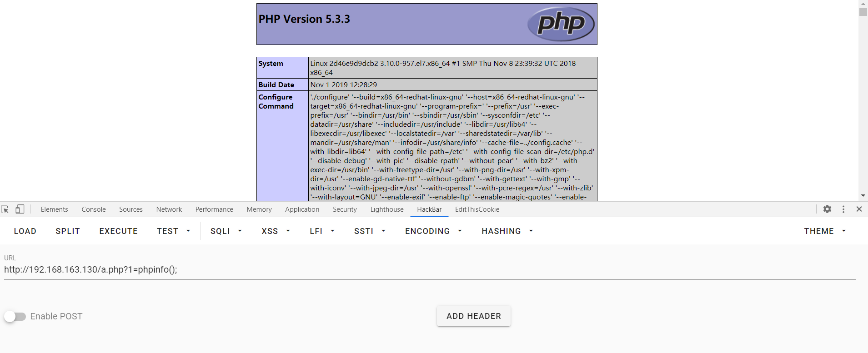This screenshot has height=353, width=868.
Task: Click the Nov 1 2019 12:28:29 value
Action: (x=343, y=85)
